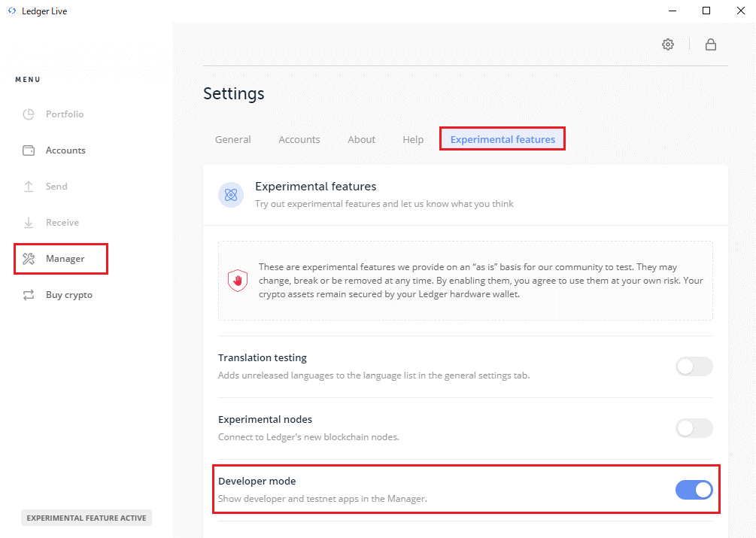Click the Manager tools icon

click(x=29, y=259)
